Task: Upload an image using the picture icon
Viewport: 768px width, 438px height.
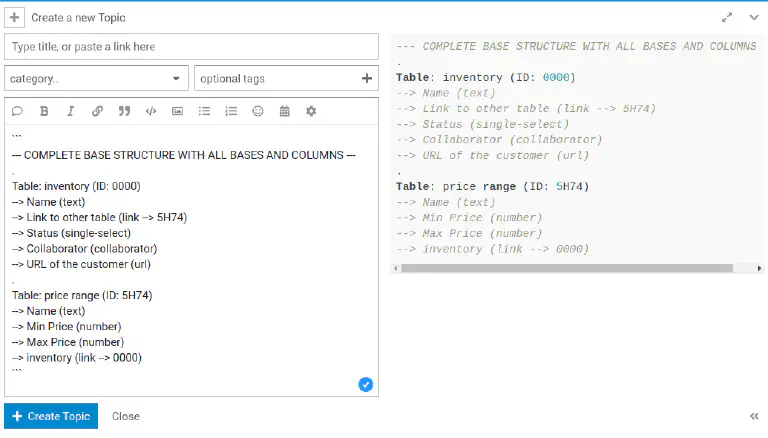Action: [x=177, y=111]
